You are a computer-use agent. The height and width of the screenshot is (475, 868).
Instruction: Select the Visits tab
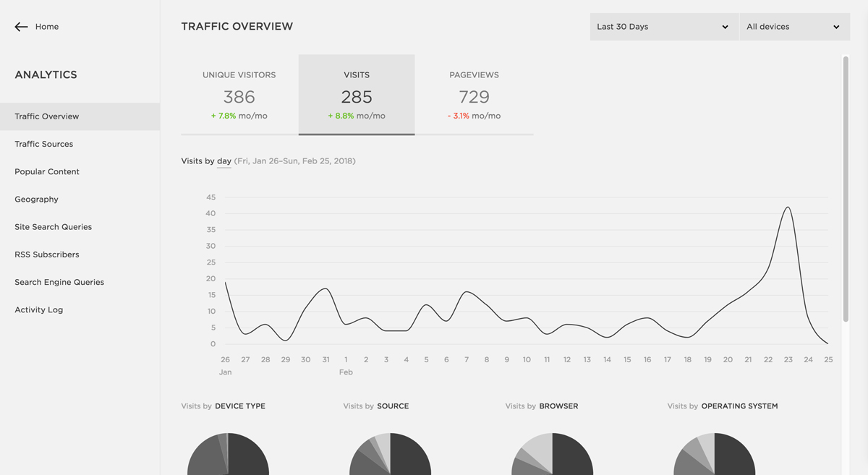click(x=357, y=95)
